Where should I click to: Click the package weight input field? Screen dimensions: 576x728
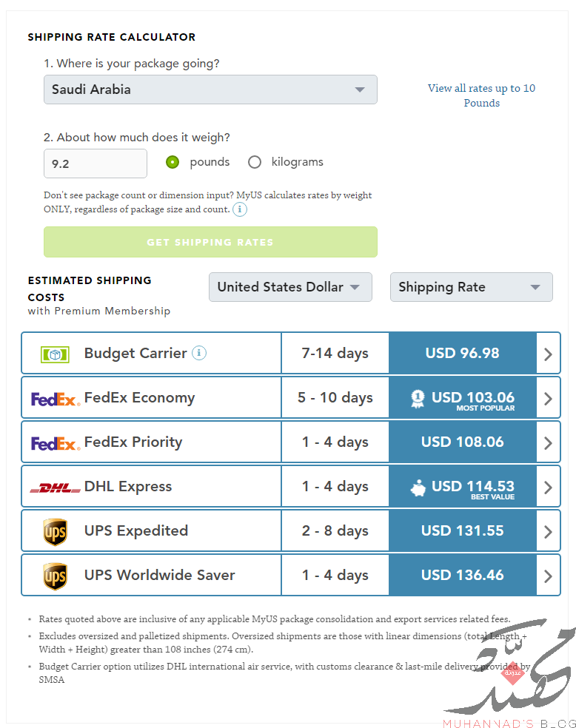(96, 164)
